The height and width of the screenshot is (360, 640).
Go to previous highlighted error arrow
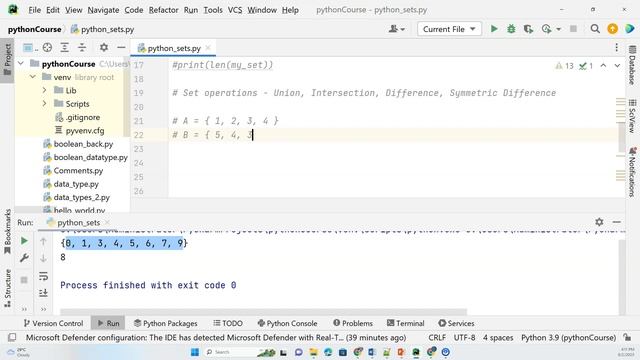[603, 65]
